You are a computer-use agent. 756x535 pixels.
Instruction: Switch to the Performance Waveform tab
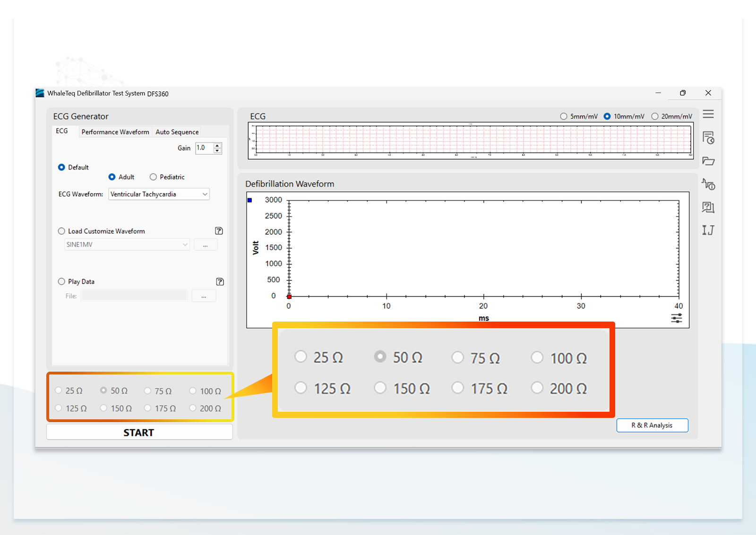[115, 132]
